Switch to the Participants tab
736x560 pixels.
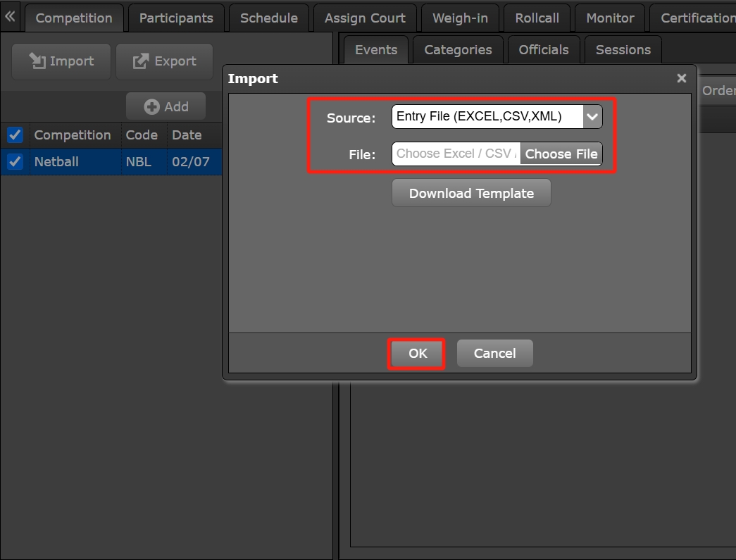pyautogui.click(x=176, y=18)
